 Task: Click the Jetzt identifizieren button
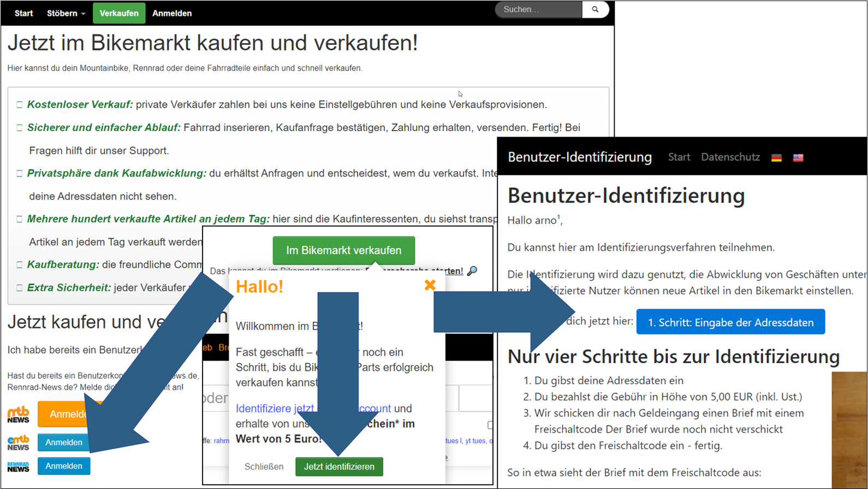click(x=339, y=467)
